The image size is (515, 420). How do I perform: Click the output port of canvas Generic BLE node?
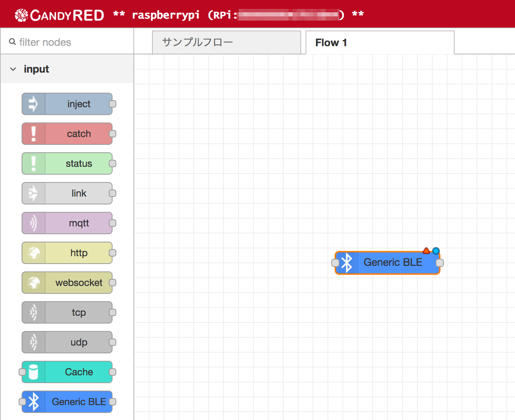(440, 263)
